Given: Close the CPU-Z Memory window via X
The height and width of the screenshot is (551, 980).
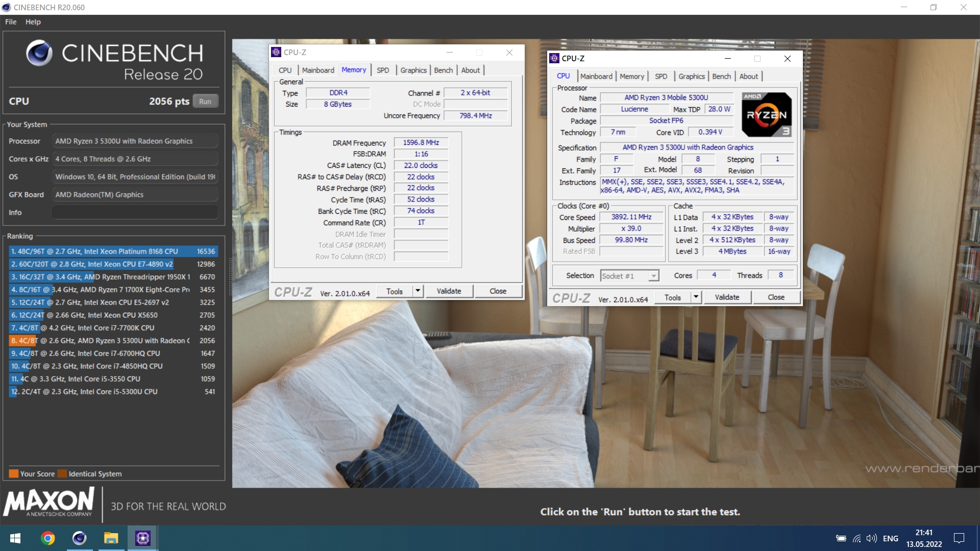Looking at the screenshot, I should [x=509, y=52].
